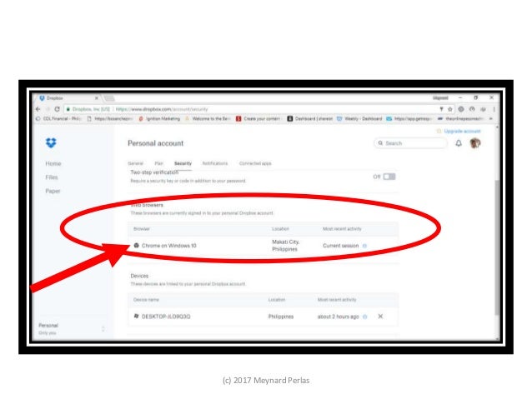The image size is (532, 399).
Task: Click the about 2 hours ago text
Action: coord(338,317)
